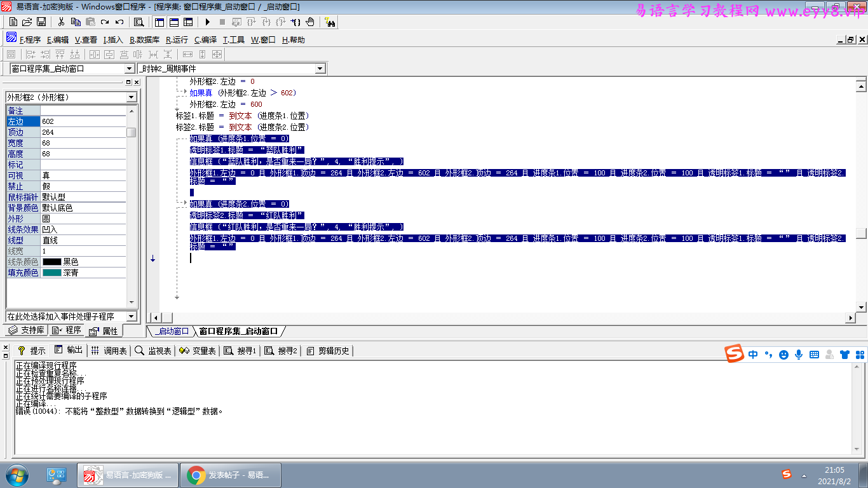This screenshot has width=868, height=488.
Task: Open the F.程序 menu
Action: point(30,39)
